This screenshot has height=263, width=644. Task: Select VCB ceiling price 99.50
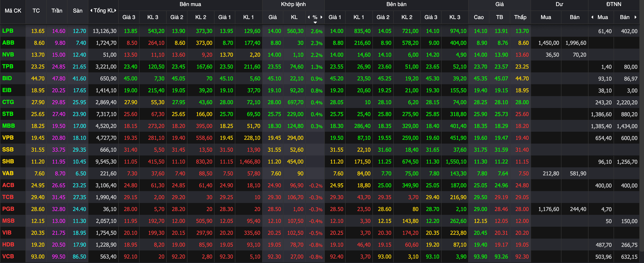pyautogui.click(x=59, y=257)
